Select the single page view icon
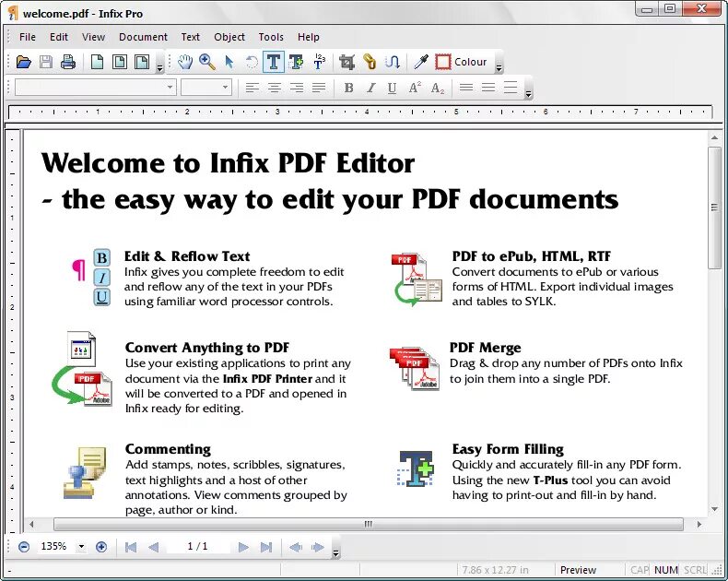This screenshot has height=581, width=728. pos(97,62)
